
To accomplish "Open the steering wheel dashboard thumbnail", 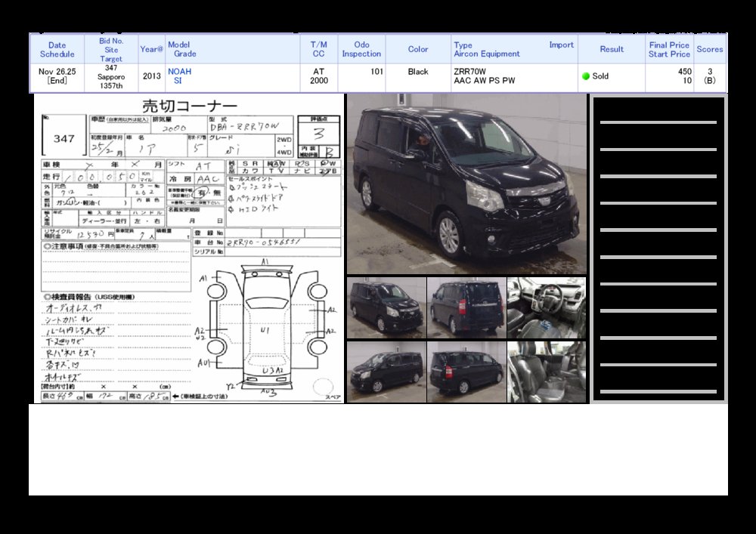I will [x=547, y=307].
